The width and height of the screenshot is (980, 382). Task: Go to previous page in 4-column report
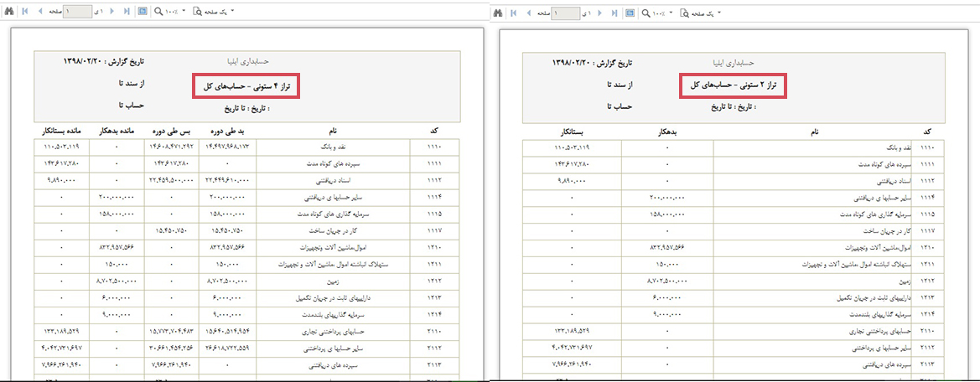tap(40, 12)
